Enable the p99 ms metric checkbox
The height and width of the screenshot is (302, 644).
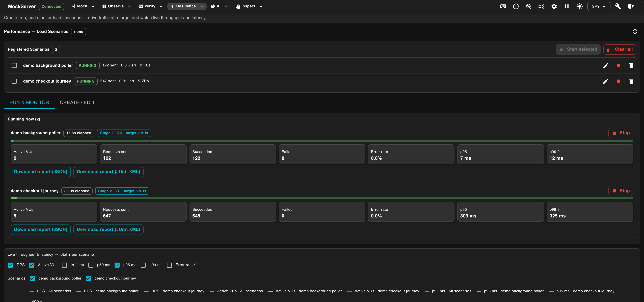143,265
